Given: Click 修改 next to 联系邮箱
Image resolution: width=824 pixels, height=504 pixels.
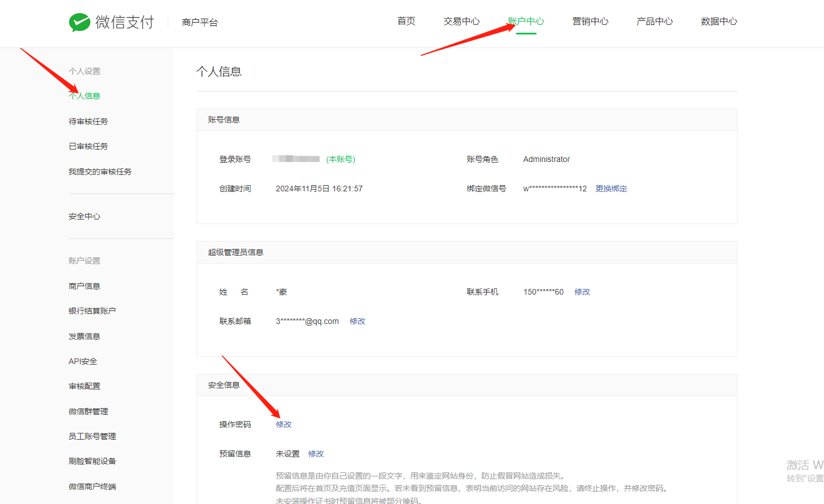Looking at the screenshot, I should click(x=357, y=321).
